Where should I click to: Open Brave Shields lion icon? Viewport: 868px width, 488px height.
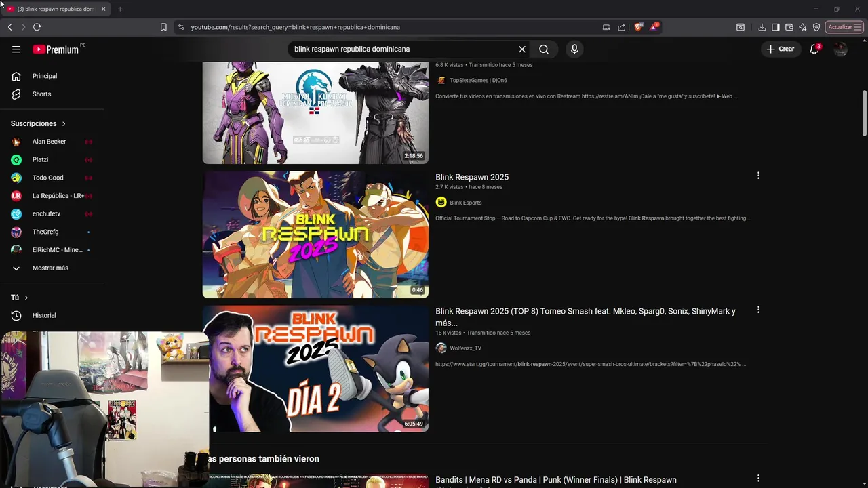[638, 27]
